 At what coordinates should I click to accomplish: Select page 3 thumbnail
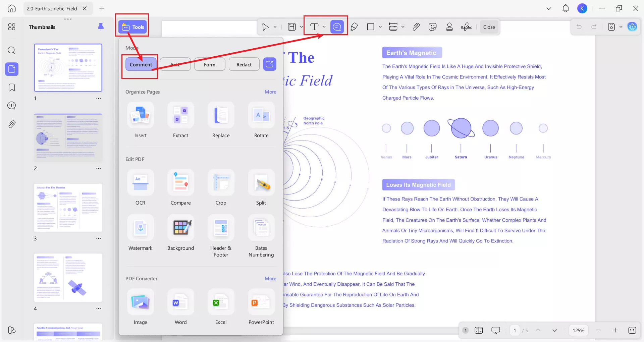pos(68,208)
